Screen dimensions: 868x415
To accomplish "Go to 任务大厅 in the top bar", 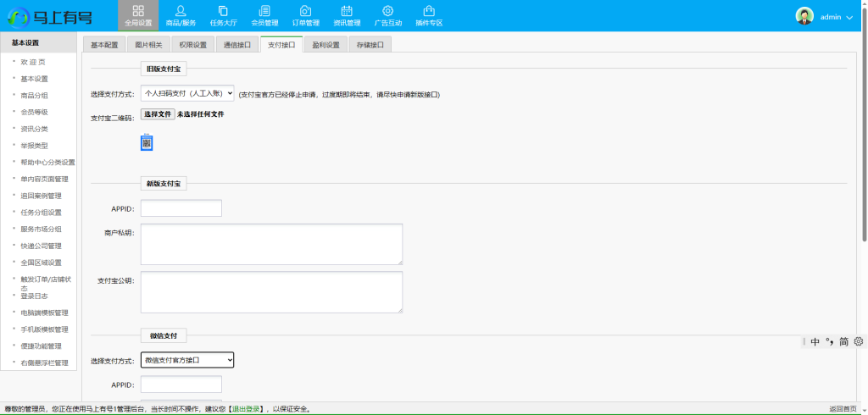I will 222,15.
